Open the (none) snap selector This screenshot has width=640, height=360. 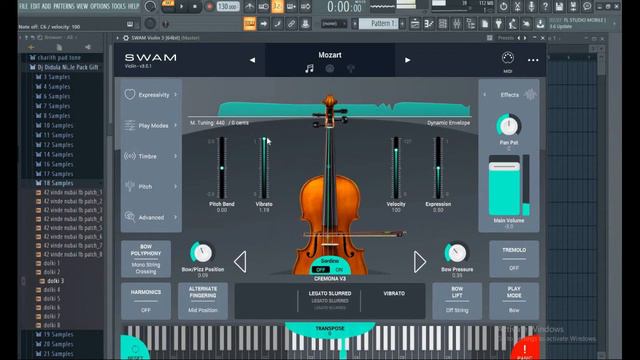click(x=333, y=24)
